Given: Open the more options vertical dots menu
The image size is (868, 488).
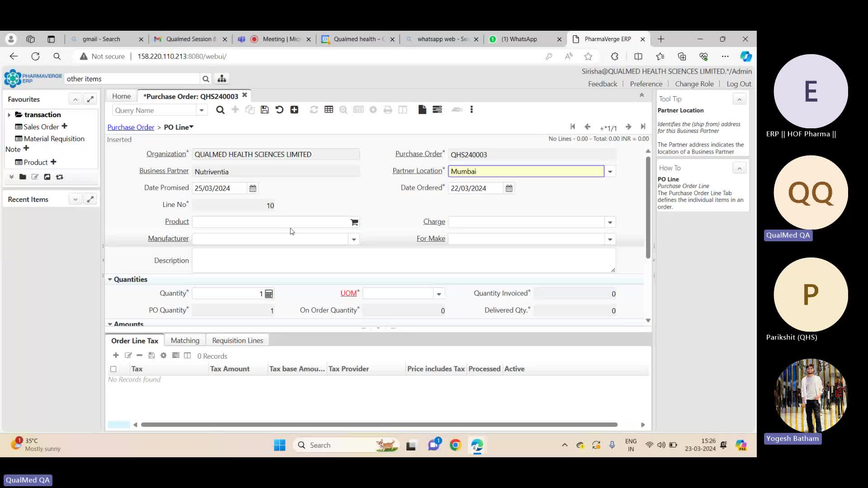Looking at the screenshot, I should (472, 110).
